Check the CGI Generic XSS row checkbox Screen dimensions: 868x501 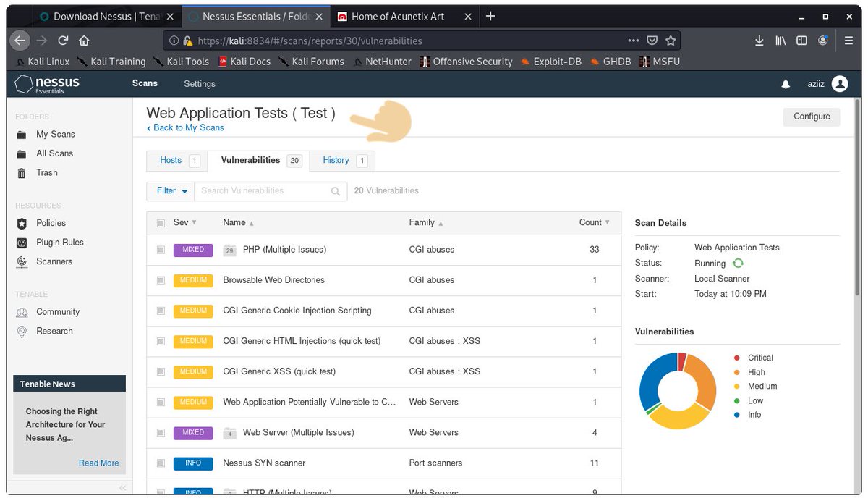161,371
